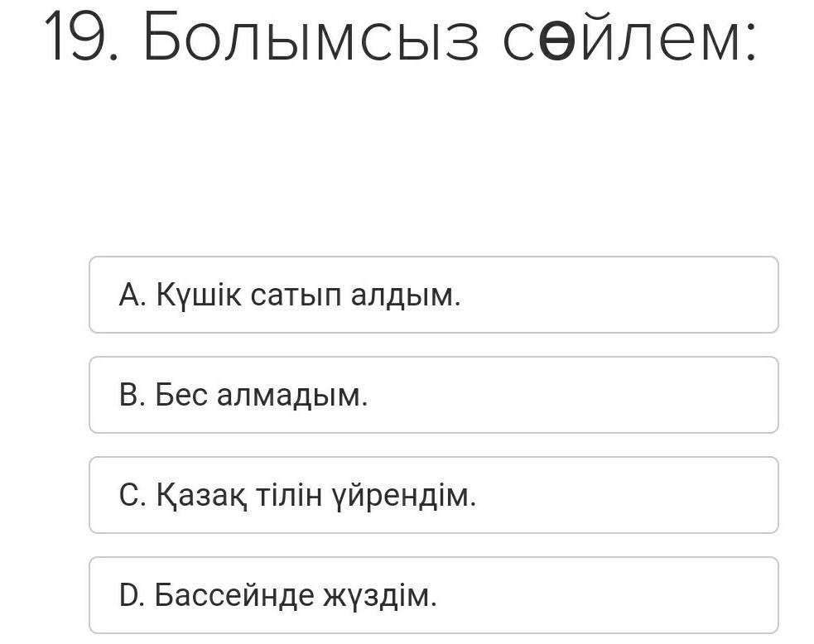
Task: Click the word 'алмадым' in option B
Action: click(291, 396)
